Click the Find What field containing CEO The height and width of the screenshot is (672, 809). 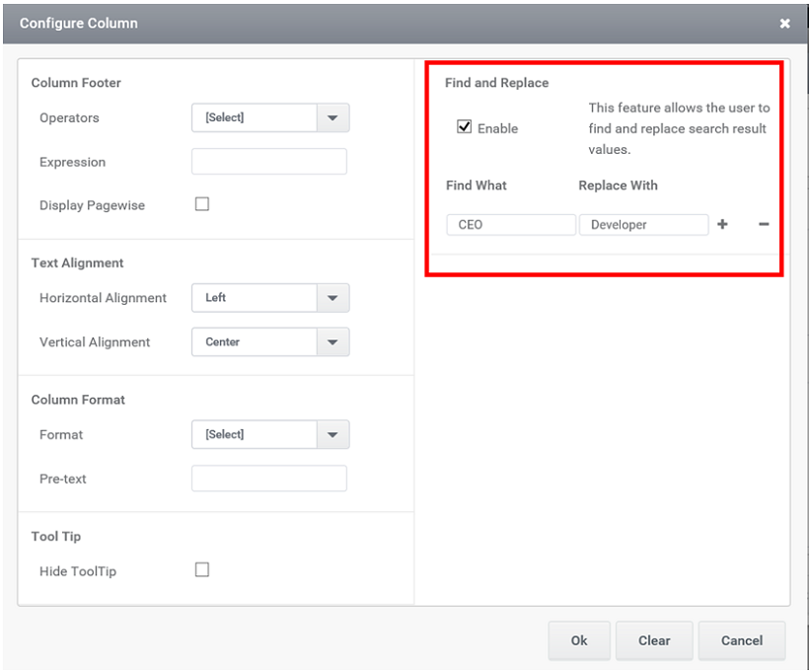(x=511, y=225)
